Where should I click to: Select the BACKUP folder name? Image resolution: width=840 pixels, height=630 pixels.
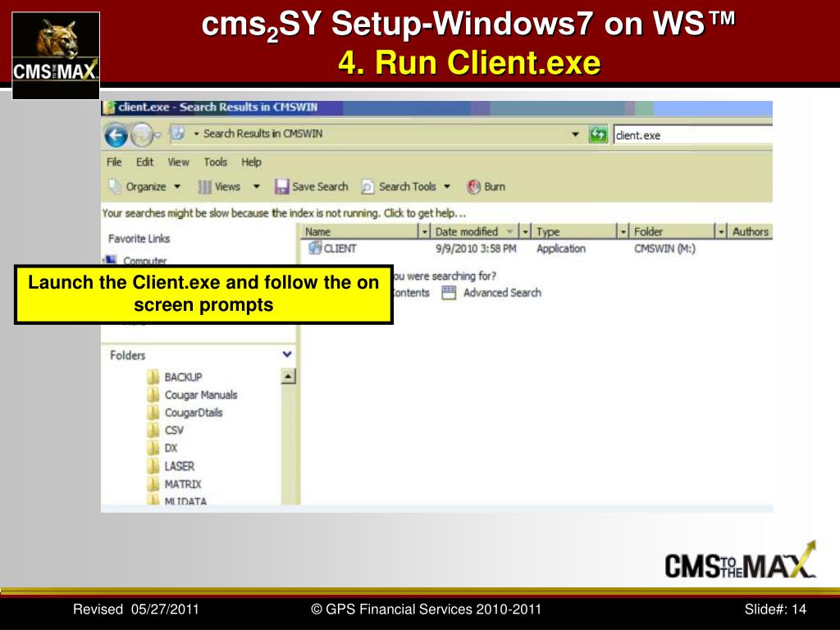click(183, 377)
